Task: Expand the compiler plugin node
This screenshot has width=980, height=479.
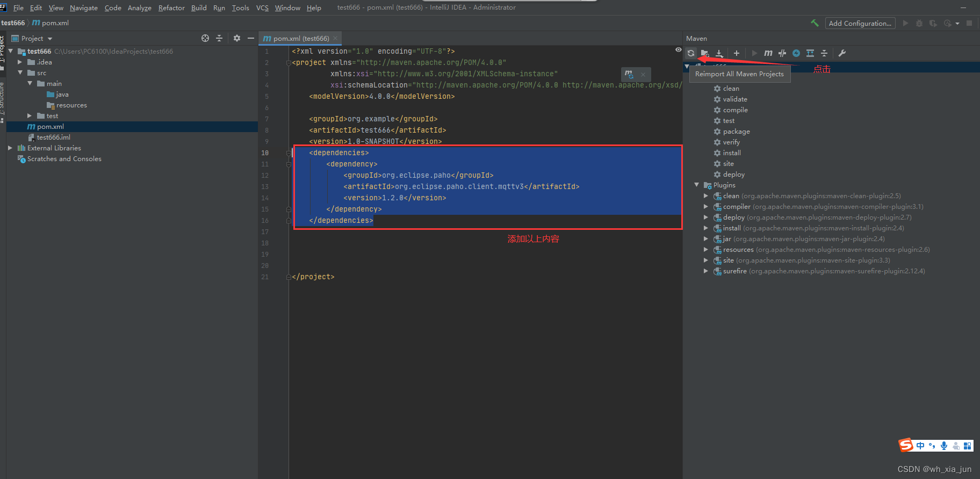Action: 706,207
